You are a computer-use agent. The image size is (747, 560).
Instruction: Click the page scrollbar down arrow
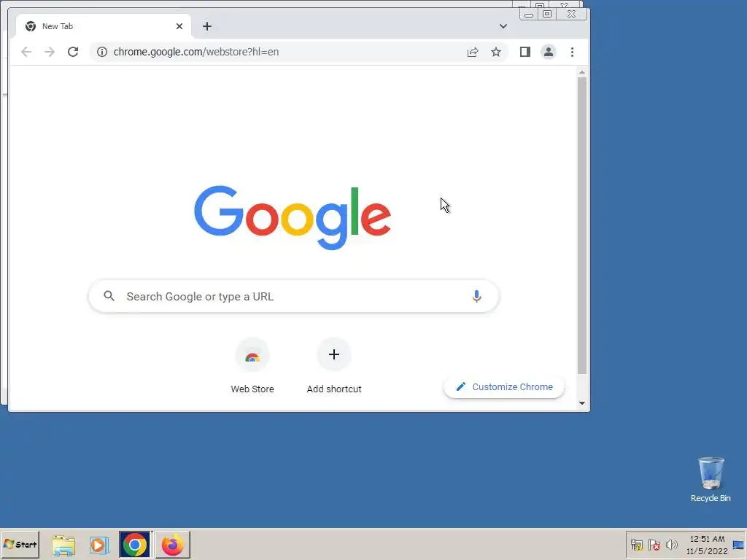581,402
